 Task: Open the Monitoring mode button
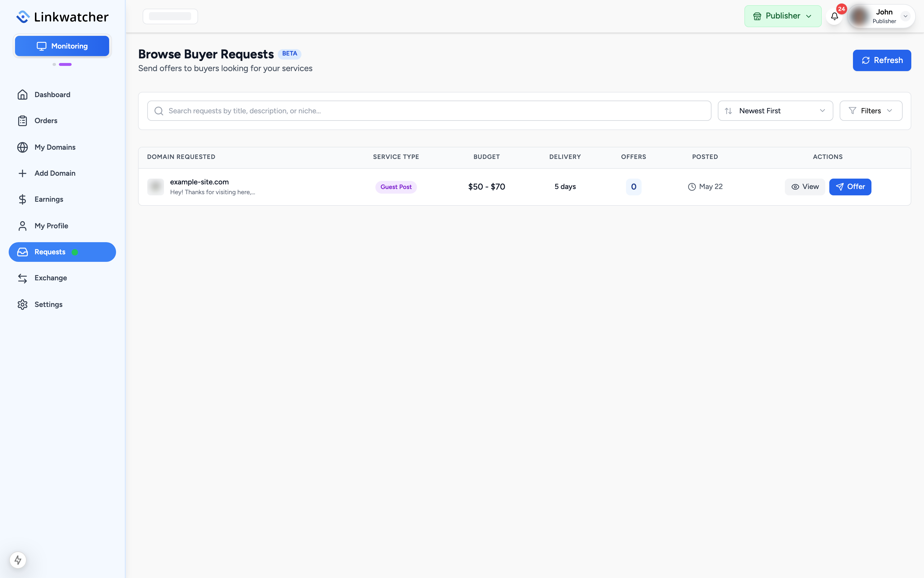(62, 46)
